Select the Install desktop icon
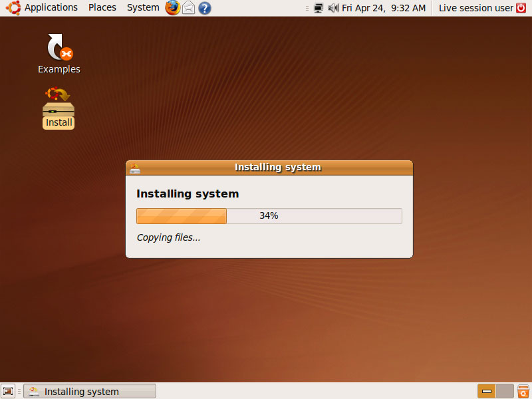The image size is (532, 399). (x=59, y=108)
